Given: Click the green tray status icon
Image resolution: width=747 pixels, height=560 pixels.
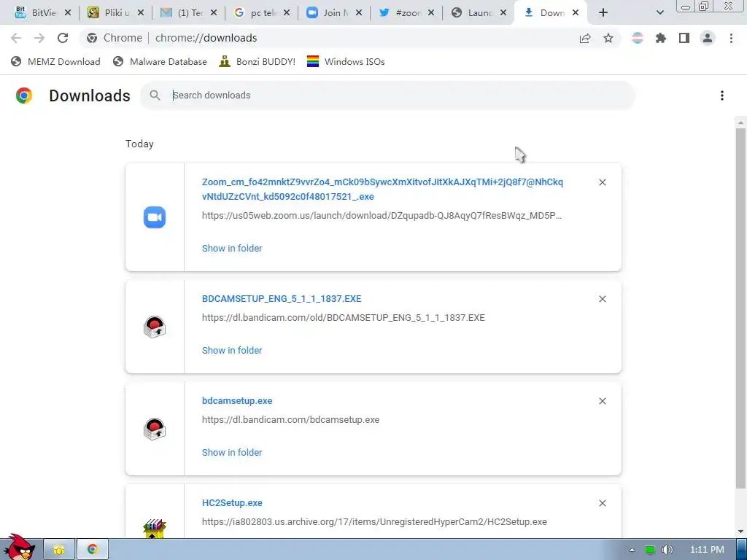Looking at the screenshot, I should (x=650, y=550).
